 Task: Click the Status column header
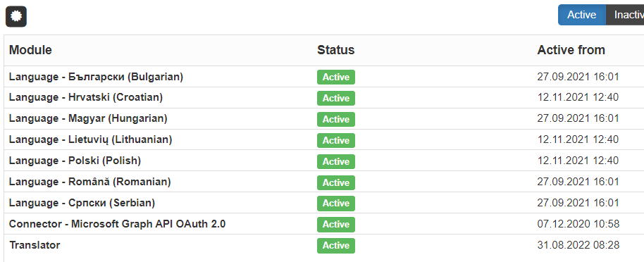point(335,50)
